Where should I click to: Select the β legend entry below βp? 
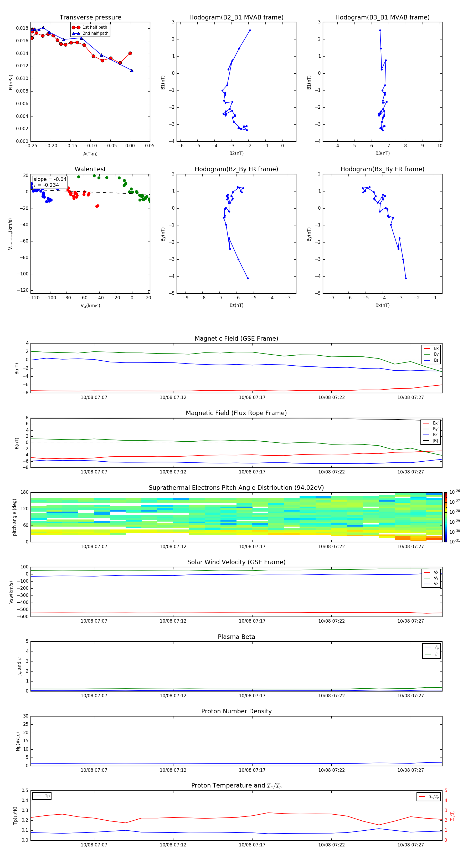coord(431,654)
